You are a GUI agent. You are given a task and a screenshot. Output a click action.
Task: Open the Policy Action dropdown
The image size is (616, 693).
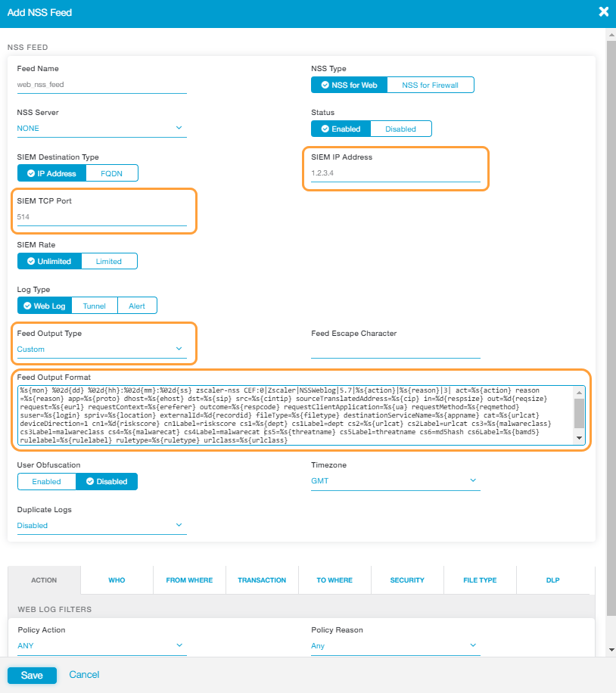pos(101,645)
